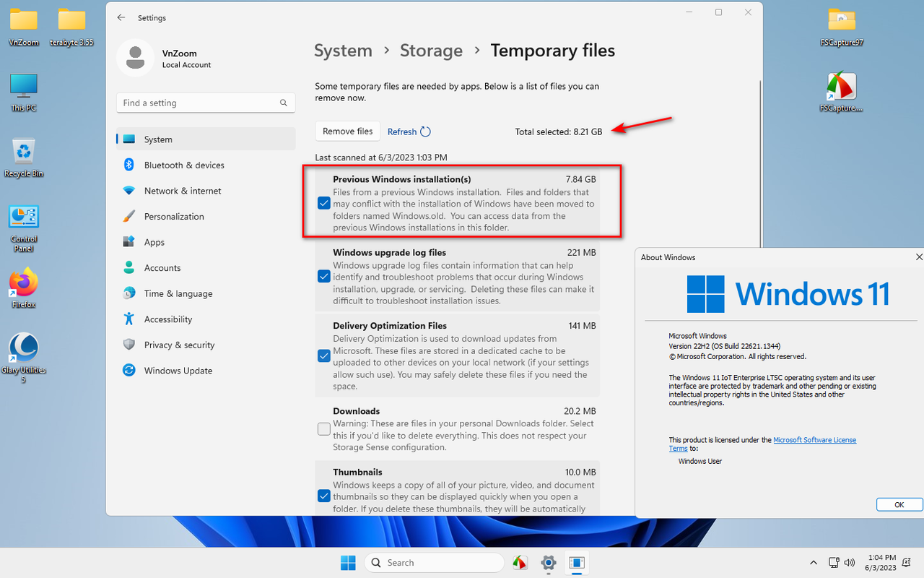Select the Recycle Bin desktop icon
The width and height of the screenshot is (924, 578).
click(24, 158)
